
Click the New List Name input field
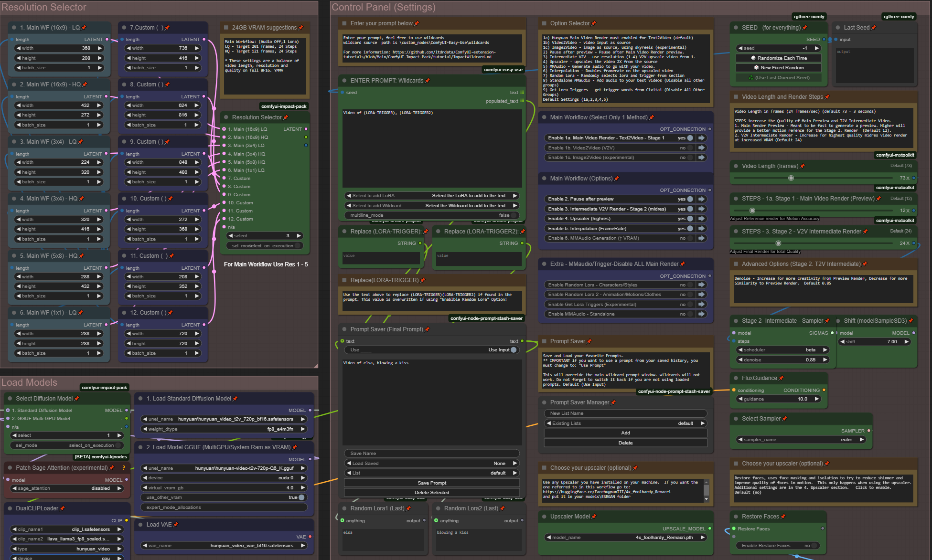click(x=625, y=413)
